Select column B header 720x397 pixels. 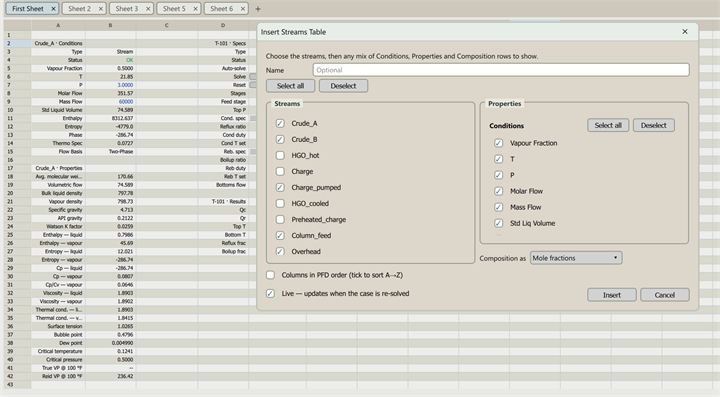110,25
